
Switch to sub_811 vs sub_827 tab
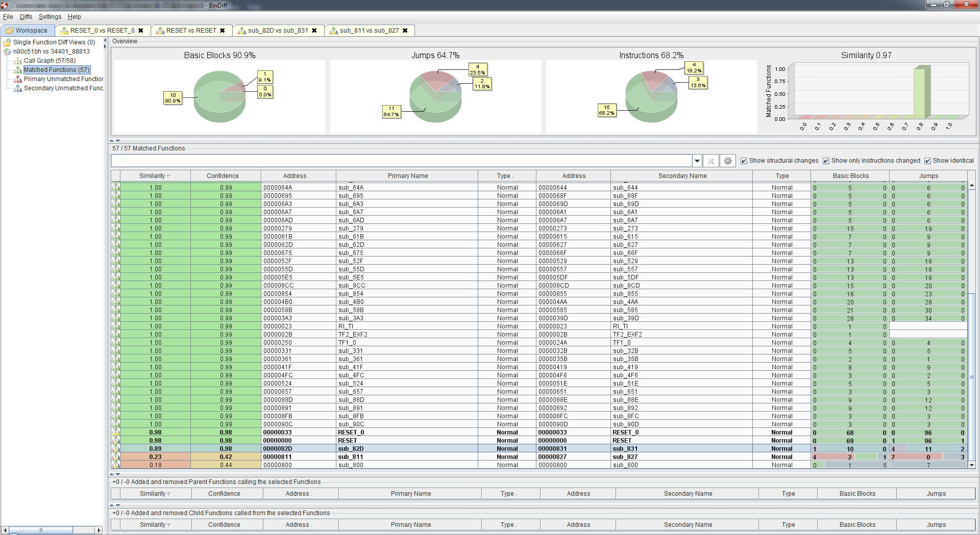(370, 31)
